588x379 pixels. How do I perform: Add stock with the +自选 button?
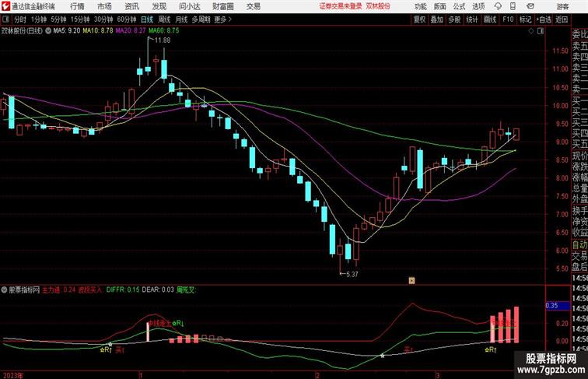pyautogui.click(x=544, y=19)
